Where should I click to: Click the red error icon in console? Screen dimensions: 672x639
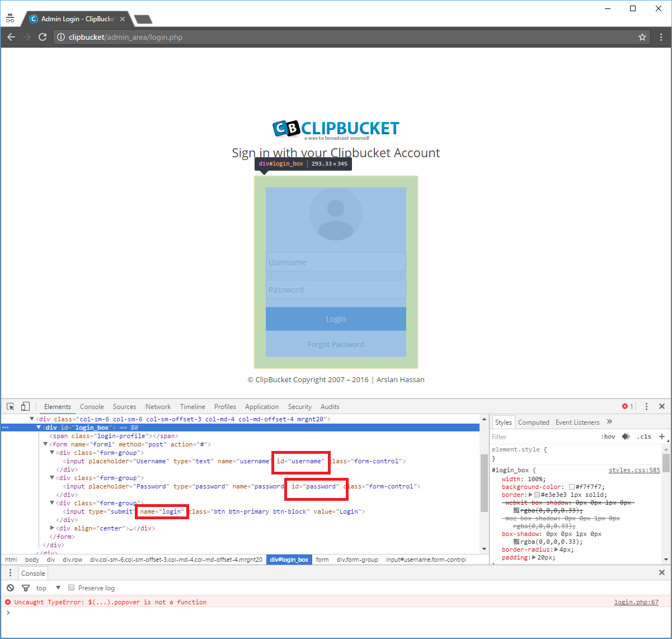pos(8,602)
